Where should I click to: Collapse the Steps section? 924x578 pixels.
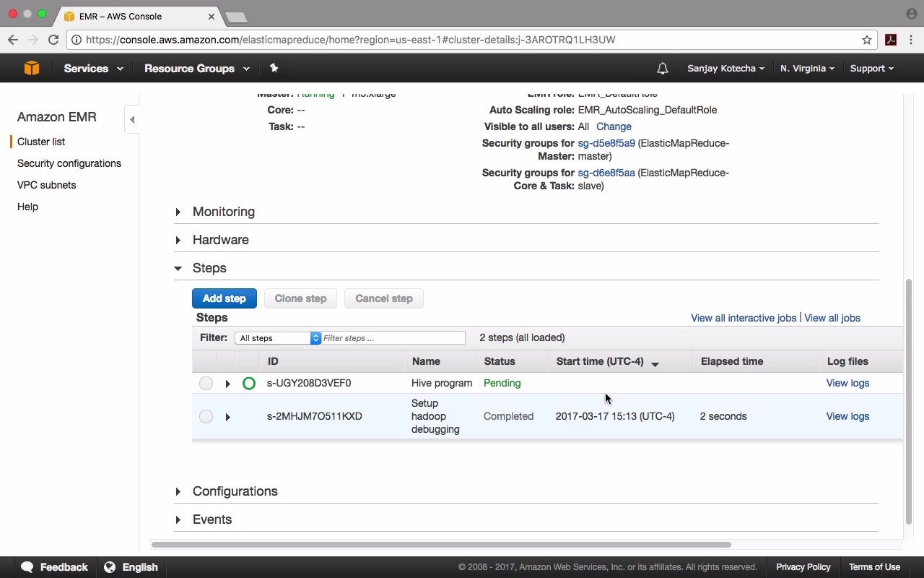coord(178,268)
